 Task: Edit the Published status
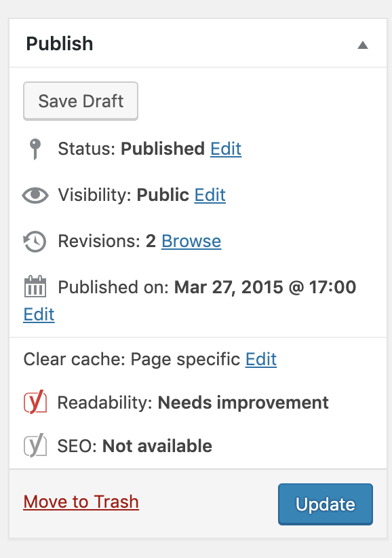pos(226,149)
